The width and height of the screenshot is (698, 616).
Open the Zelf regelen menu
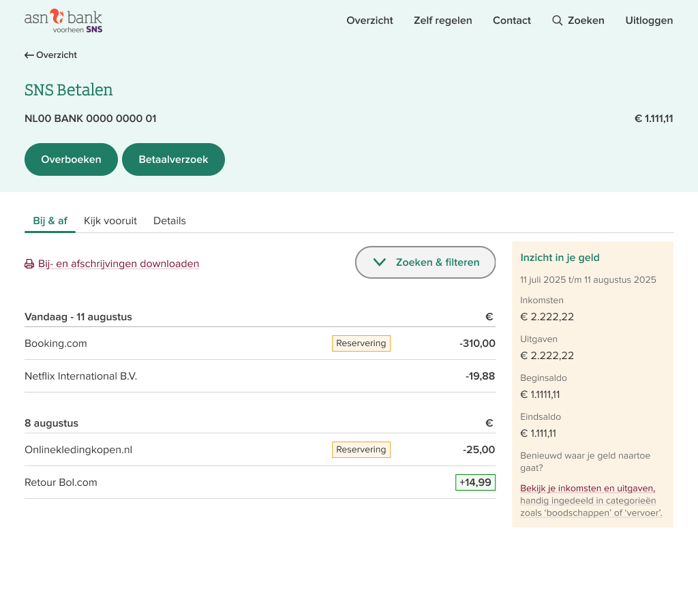coord(442,20)
